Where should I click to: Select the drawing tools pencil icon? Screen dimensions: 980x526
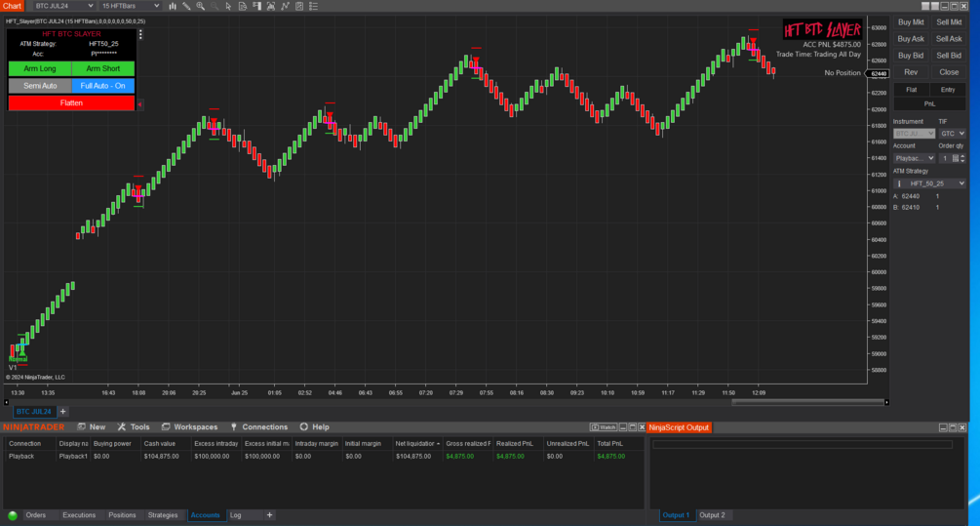click(186, 6)
